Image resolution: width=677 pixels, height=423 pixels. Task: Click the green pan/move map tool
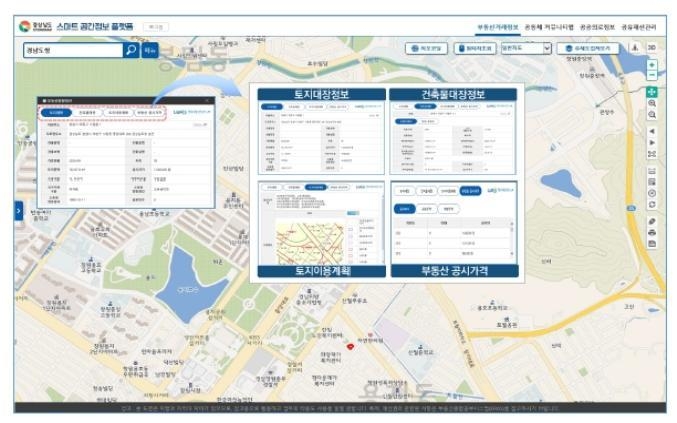tap(652, 91)
